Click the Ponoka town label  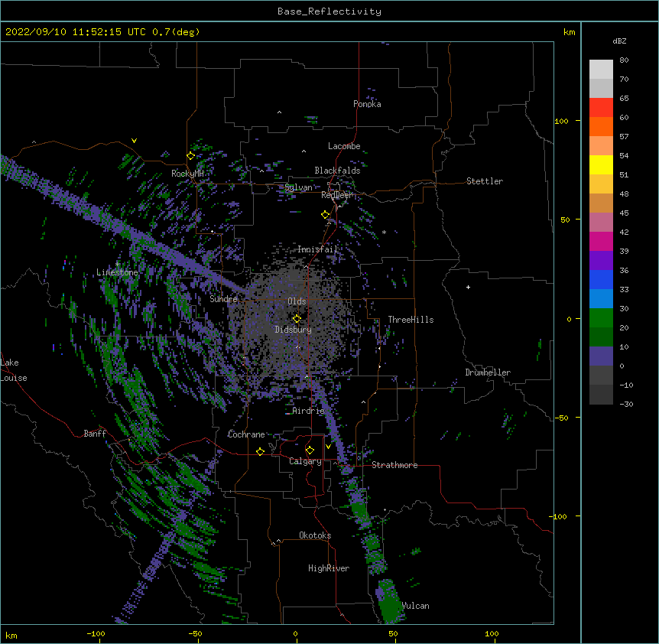[x=367, y=104]
